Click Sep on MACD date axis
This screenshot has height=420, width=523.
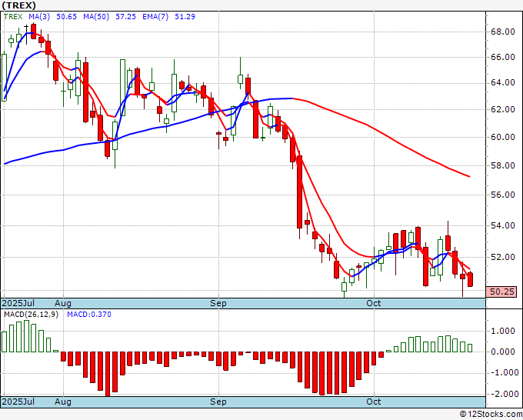218,402
